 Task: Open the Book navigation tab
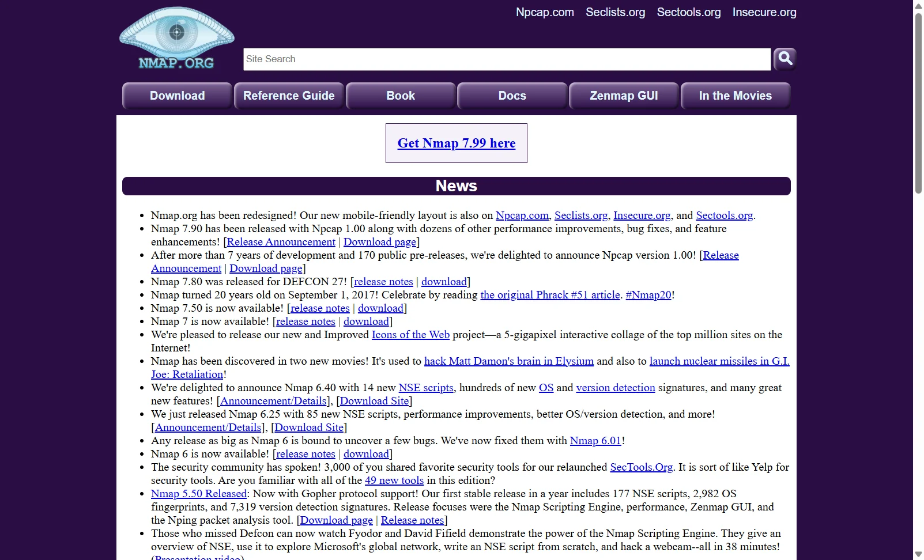tap(401, 96)
